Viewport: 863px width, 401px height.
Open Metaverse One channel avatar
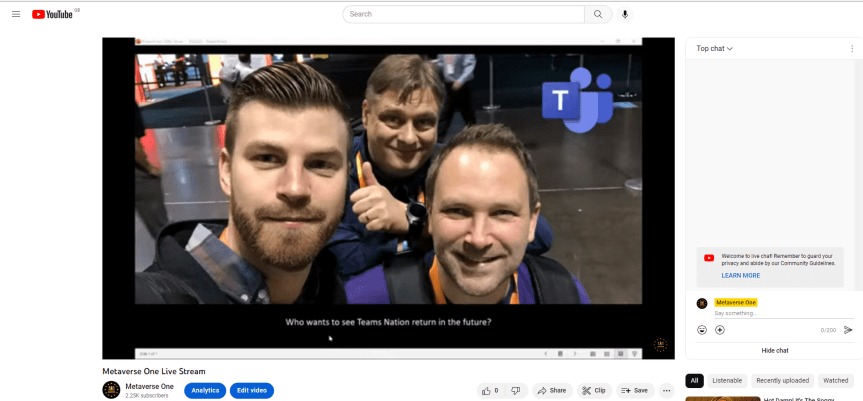[111, 390]
